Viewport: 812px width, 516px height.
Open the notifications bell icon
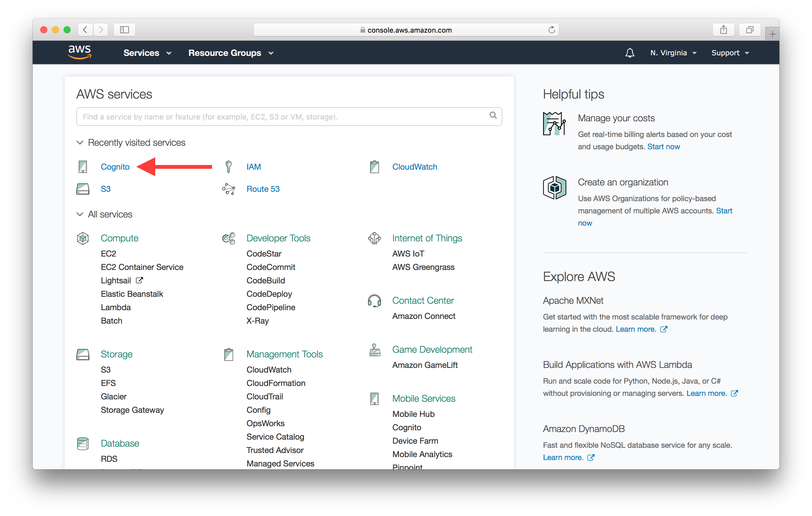click(x=630, y=53)
